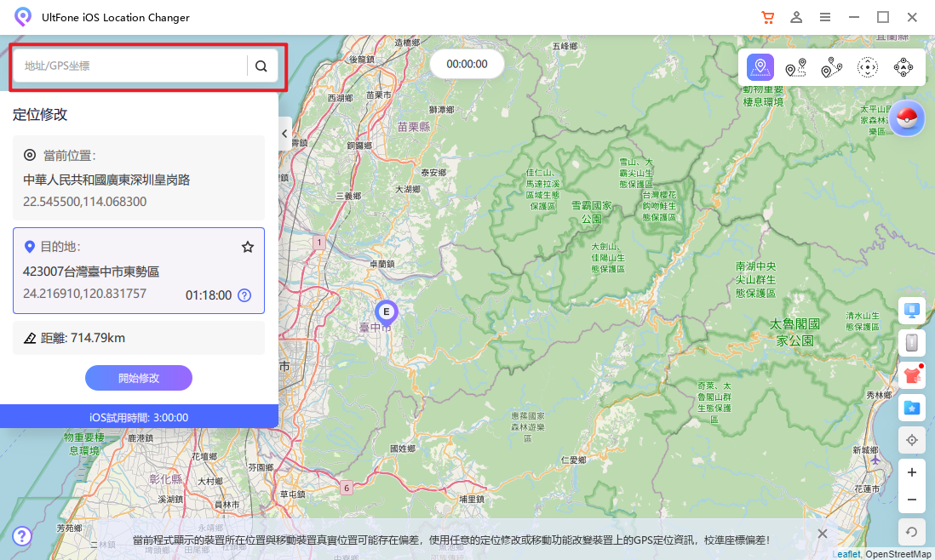This screenshot has height=560, width=935.
Task: Open the user account menu
Action: (x=796, y=17)
